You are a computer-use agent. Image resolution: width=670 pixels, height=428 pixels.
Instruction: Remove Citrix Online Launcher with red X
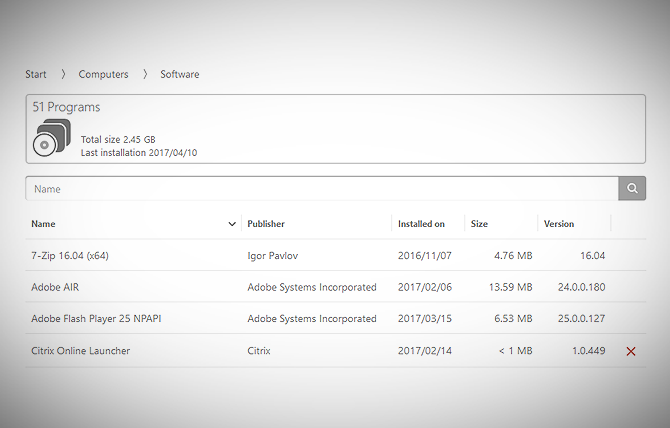pyautogui.click(x=631, y=351)
